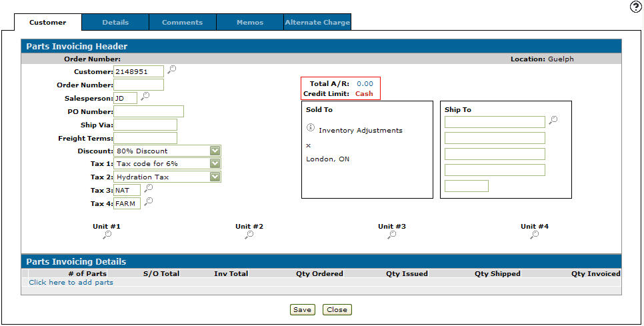The height and width of the screenshot is (326, 644).
Task: Search for Unit #2 with magnifier
Action: pos(249,235)
